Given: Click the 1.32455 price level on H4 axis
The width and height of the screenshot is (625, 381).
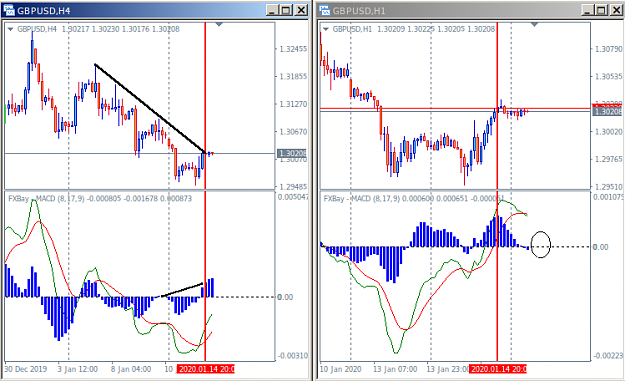Looking at the screenshot, I should [293, 49].
